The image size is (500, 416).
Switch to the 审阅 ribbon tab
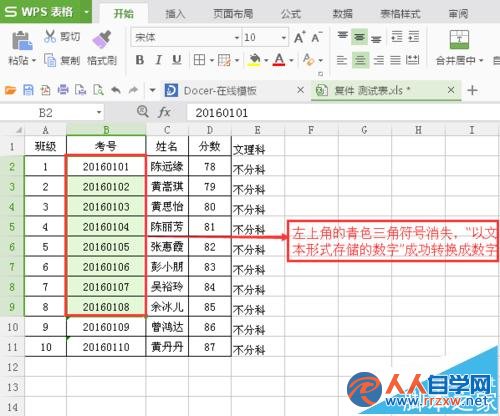click(458, 14)
